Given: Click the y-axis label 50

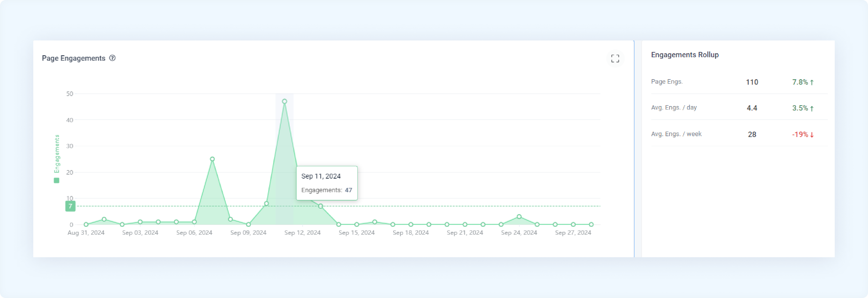Looking at the screenshot, I should tap(70, 94).
